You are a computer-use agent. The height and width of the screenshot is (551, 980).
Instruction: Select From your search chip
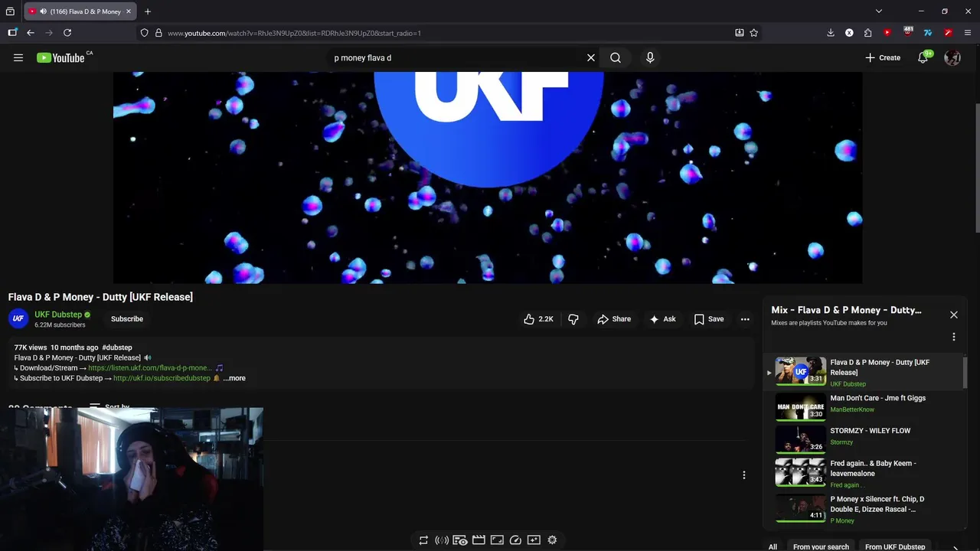(x=821, y=546)
